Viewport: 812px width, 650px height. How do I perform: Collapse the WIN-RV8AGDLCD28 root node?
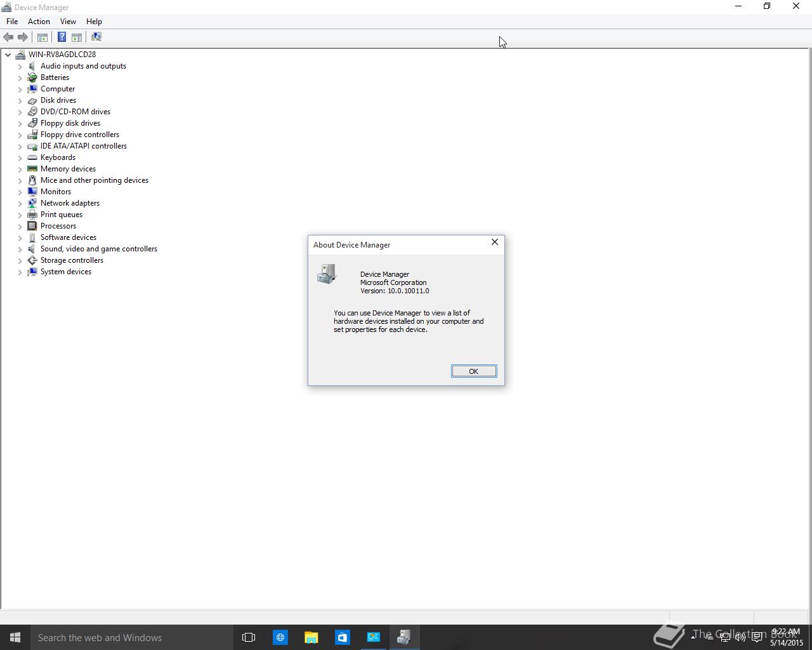(x=8, y=55)
